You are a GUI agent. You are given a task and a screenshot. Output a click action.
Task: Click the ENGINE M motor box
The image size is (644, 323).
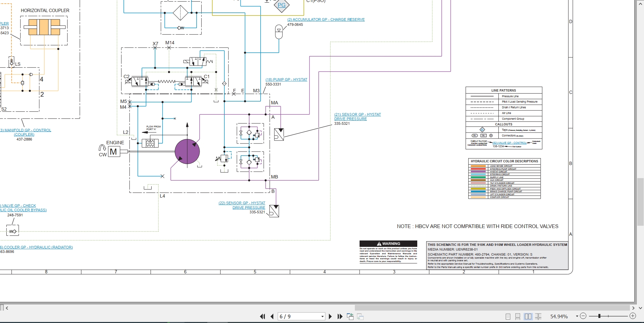(x=114, y=152)
